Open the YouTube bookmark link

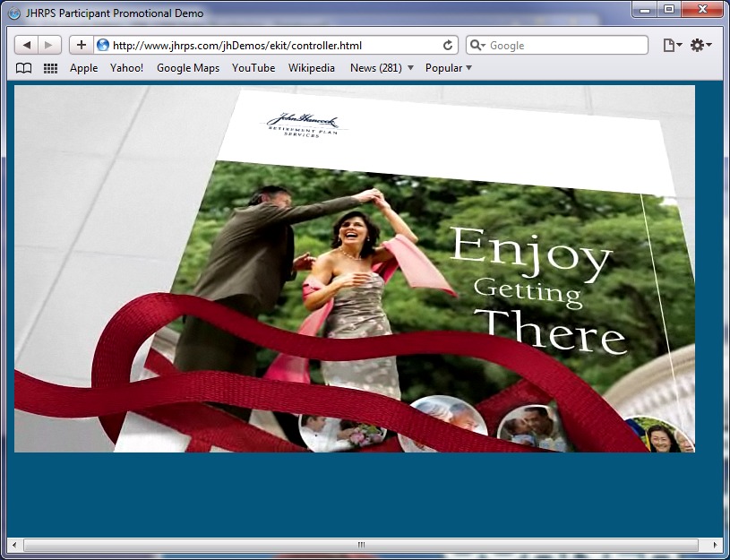[x=253, y=68]
